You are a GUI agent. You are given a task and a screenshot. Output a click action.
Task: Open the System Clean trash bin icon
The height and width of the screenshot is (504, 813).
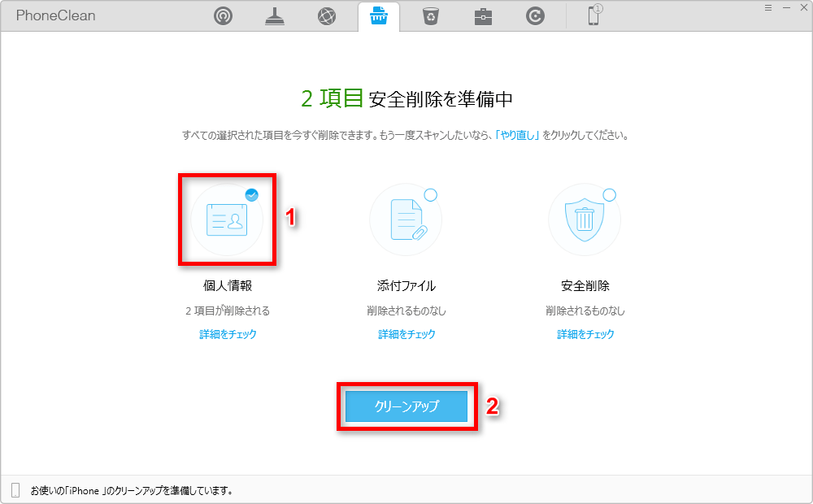[430, 15]
